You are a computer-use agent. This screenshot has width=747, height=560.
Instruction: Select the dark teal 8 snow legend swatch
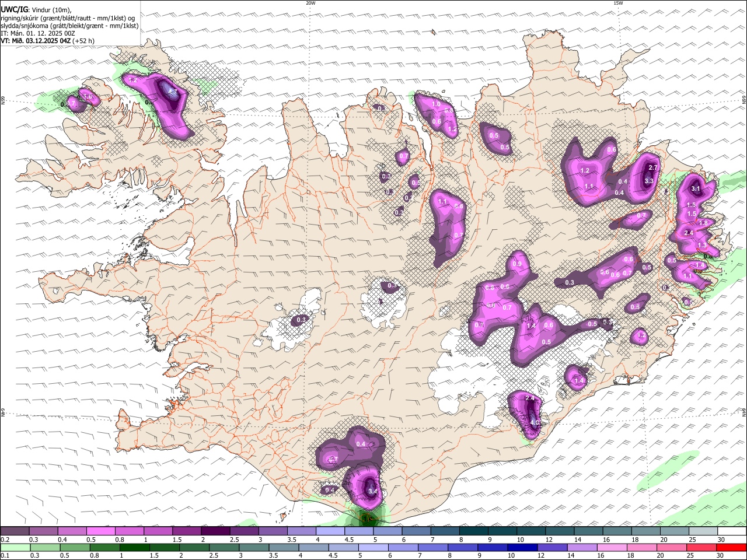pyautogui.click(x=474, y=531)
